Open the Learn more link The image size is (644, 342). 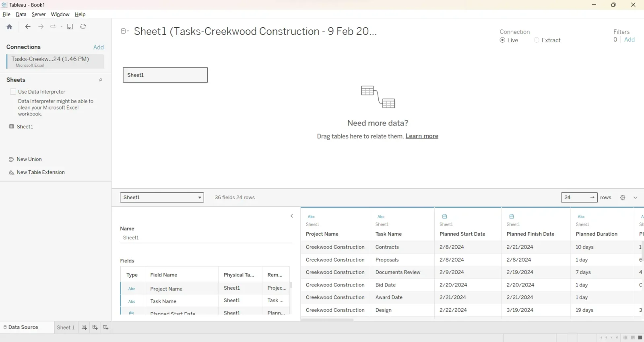tap(422, 136)
